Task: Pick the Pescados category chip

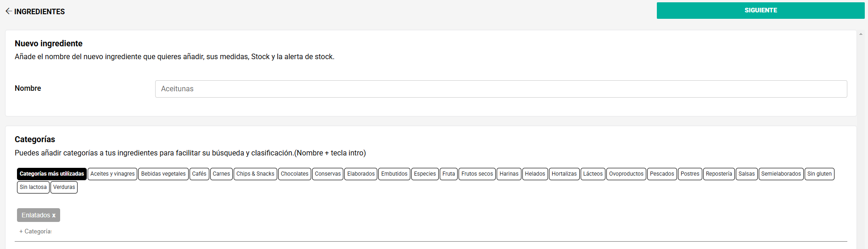Action: tap(662, 174)
